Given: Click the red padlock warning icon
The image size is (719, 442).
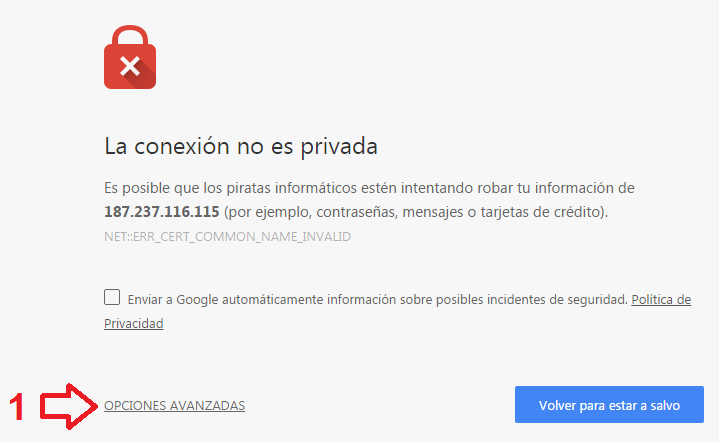Looking at the screenshot, I should click(x=130, y=57).
